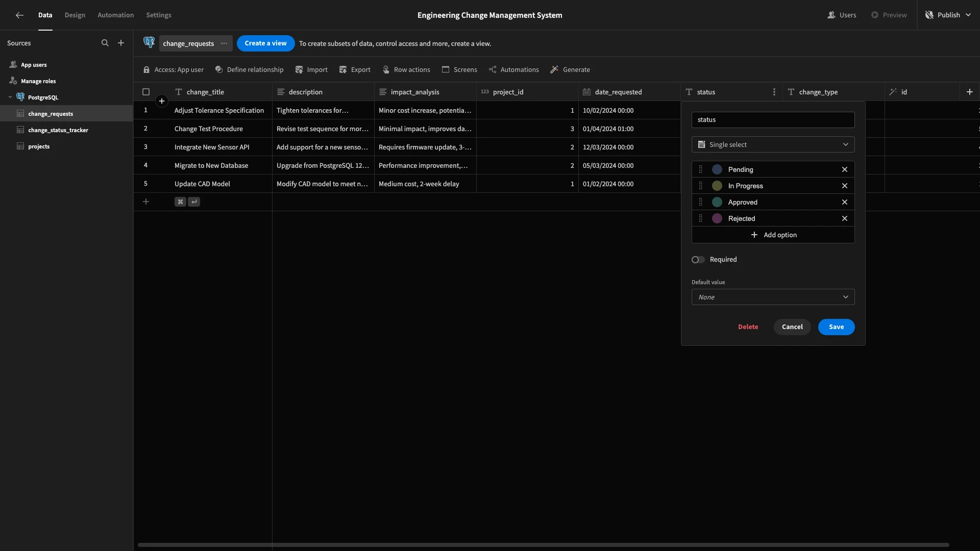Cancel the column edit
Viewport: 980px width, 551px height.
[792, 327]
